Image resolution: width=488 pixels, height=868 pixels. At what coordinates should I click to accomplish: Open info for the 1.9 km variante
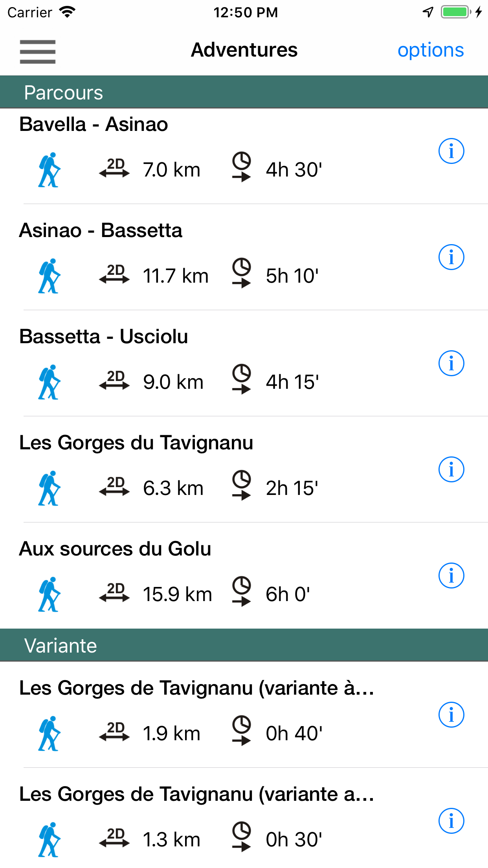[451, 715]
